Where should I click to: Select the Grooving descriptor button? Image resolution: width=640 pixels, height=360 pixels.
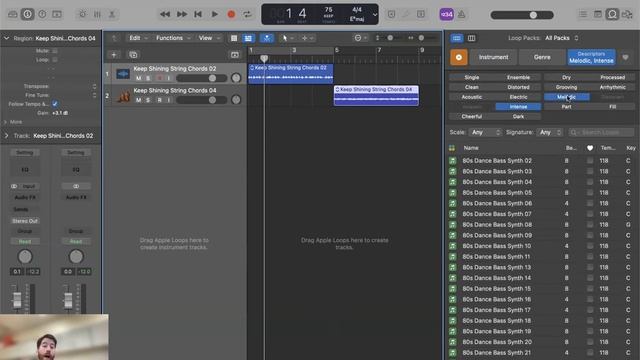566,87
